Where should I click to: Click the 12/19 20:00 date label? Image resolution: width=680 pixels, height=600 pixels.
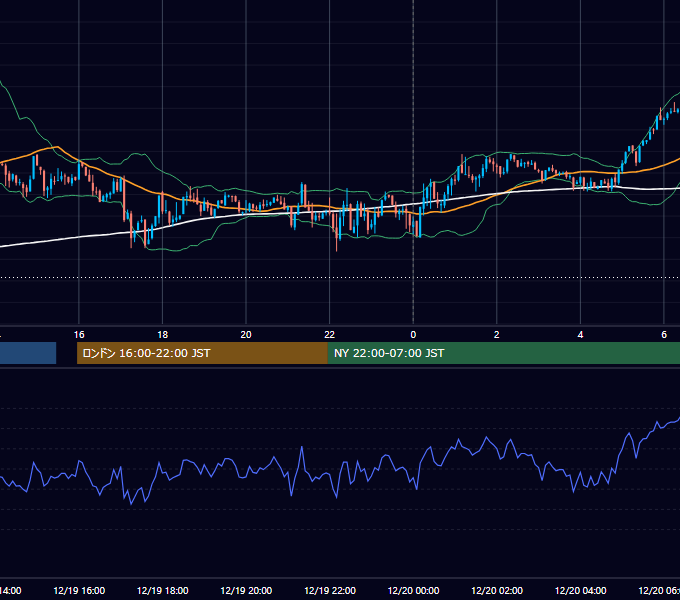246,590
